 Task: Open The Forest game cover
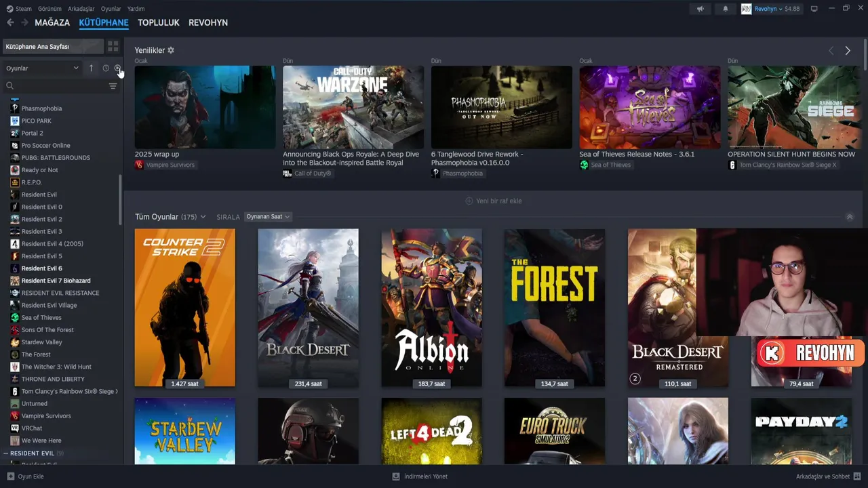554,308
